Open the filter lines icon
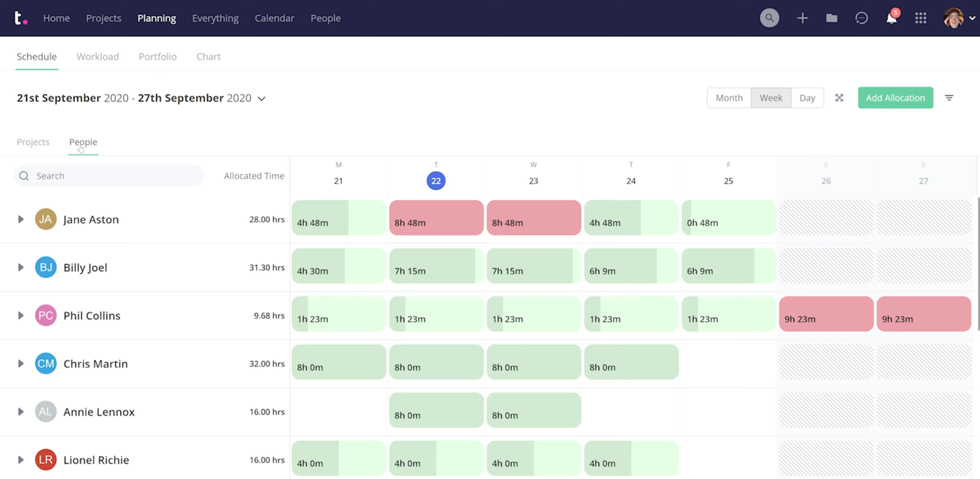 coord(949,98)
